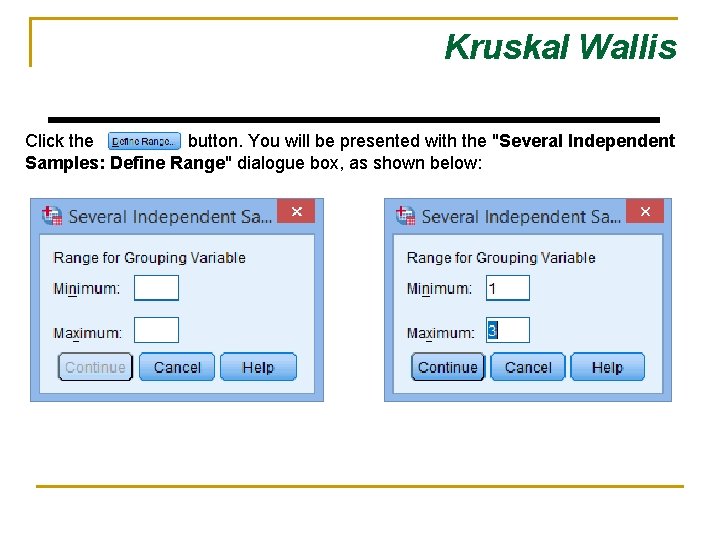Click the left dialog title 'Several Independent Sa...'

tap(170, 216)
